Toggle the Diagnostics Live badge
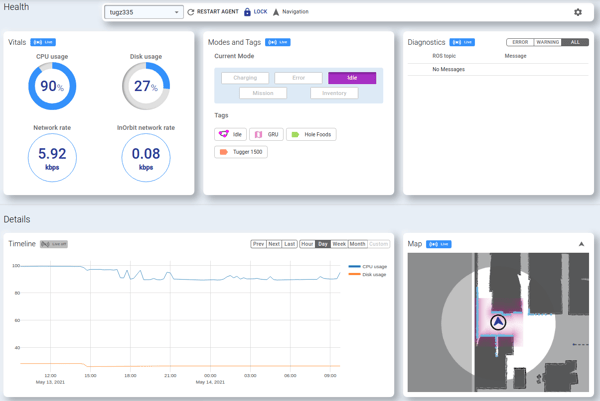This screenshot has width=600, height=401. [462, 42]
